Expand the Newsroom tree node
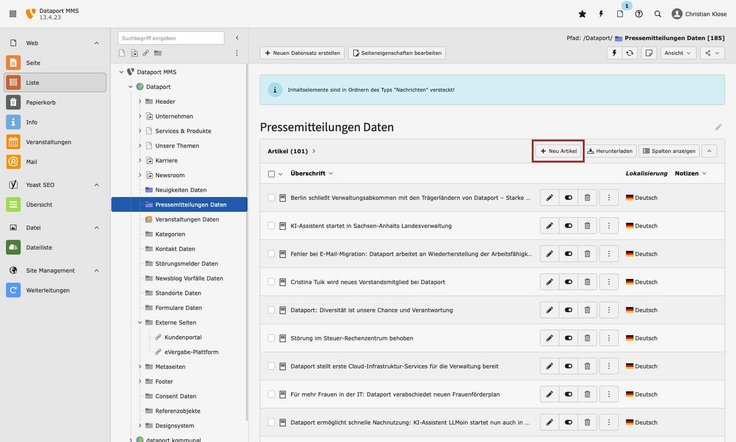 pyautogui.click(x=140, y=175)
